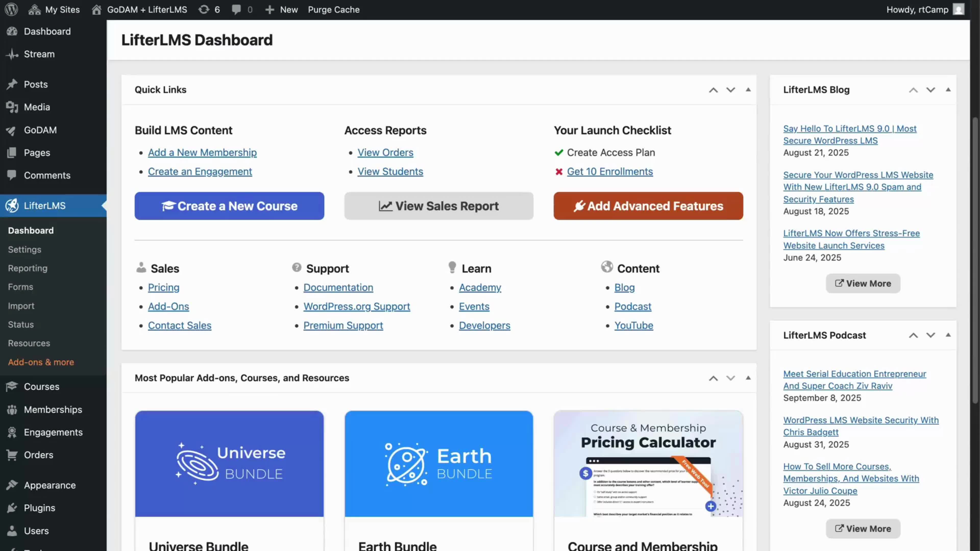
Task: Open the View Orders link
Action: click(x=385, y=153)
